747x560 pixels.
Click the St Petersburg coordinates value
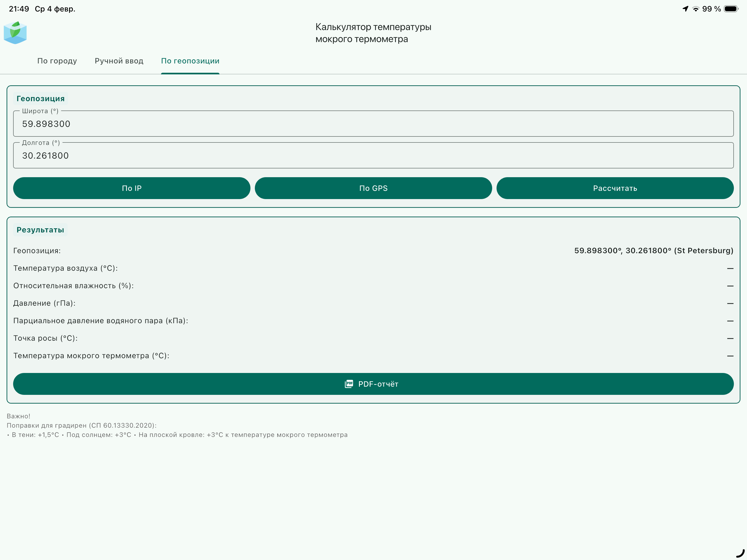tap(654, 251)
